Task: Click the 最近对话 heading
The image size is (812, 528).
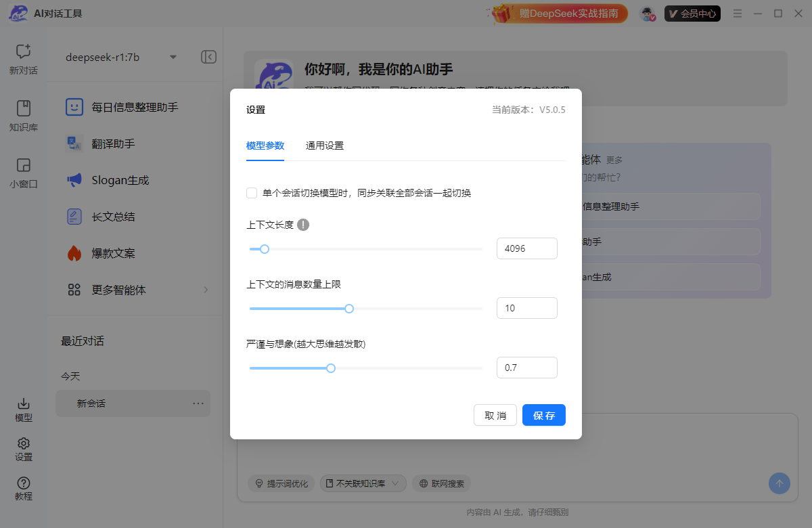Action: click(83, 340)
